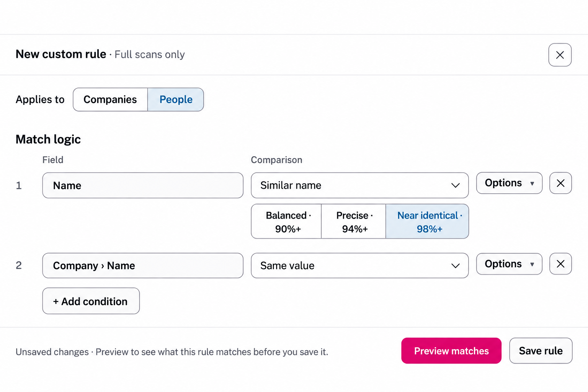Click the Match logic heading

pyautogui.click(x=48, y=139)
